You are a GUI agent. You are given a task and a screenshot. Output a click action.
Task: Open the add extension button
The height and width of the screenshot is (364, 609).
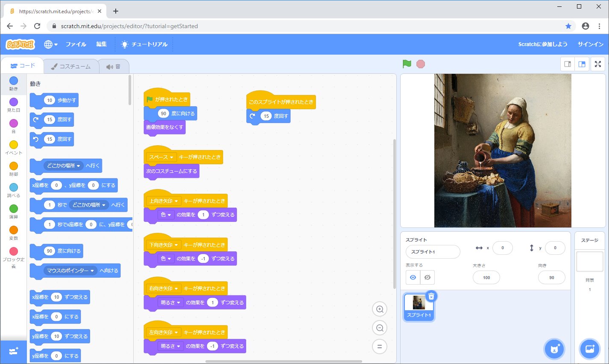pos(13,351)
